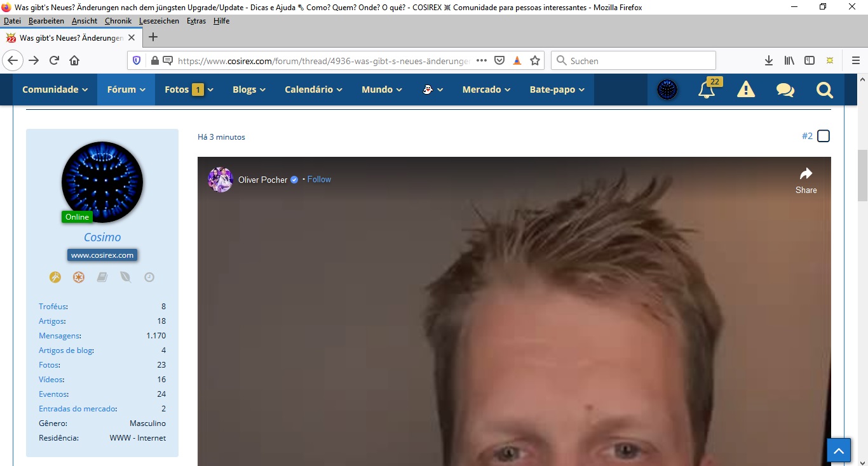Image resolution: width=868 pixels, height=466 pixels.
Task: Tick the checkbox next to post #2
Action: (x=824, y=136)
